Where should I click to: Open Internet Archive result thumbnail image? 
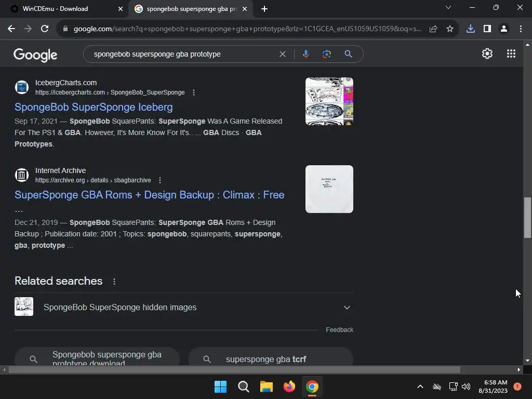(x=329, y=189)
